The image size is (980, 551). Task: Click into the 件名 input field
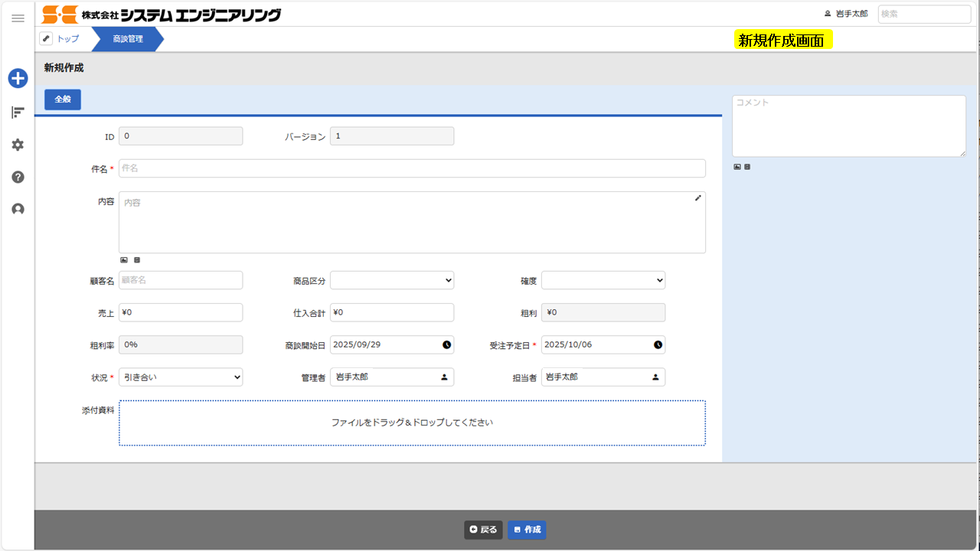click(412, 168)
